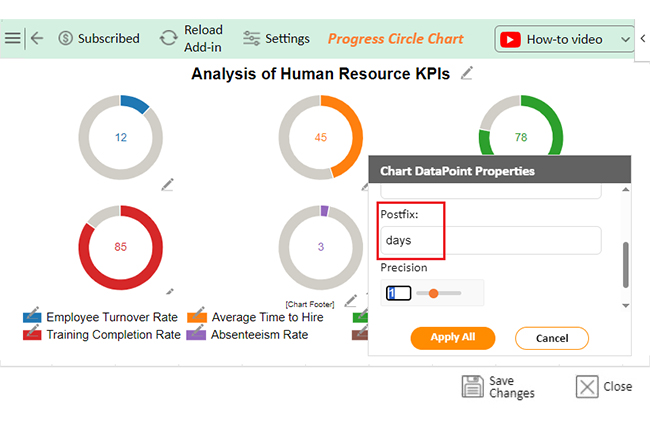Click the Save Changes floppy icon
Screen dimensions: 650x426
pyautogui.click(x=473, y=386)
